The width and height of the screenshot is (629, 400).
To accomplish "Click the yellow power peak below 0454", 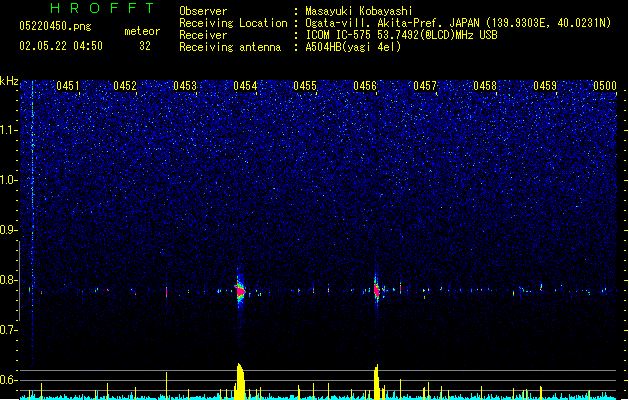I will [240, 381].
